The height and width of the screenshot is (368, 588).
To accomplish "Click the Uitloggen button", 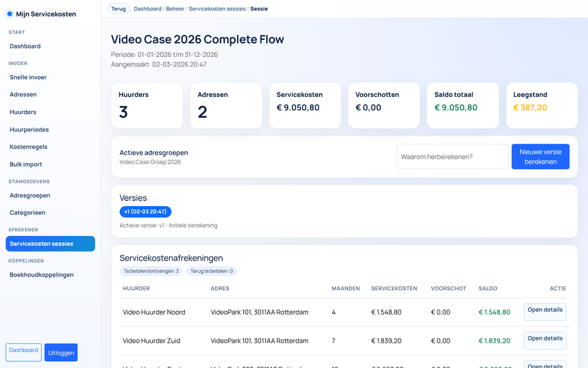I will click(x=61, y=352).
